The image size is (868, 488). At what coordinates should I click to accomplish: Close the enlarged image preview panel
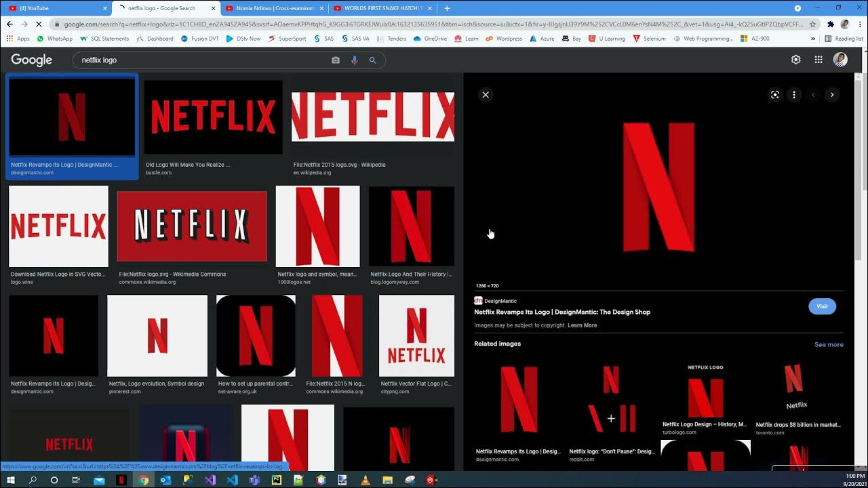[486, 95]
